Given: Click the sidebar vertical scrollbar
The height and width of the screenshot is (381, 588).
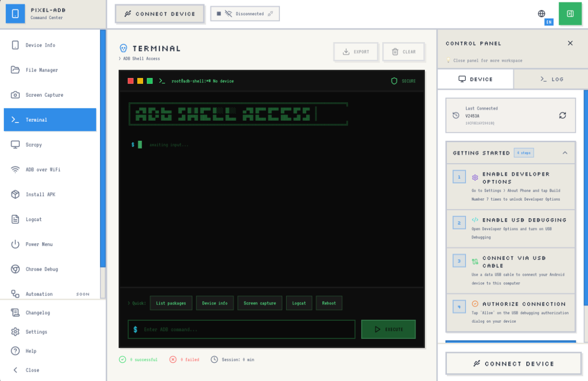Looking at the screenshot, I should coord(103,148).
